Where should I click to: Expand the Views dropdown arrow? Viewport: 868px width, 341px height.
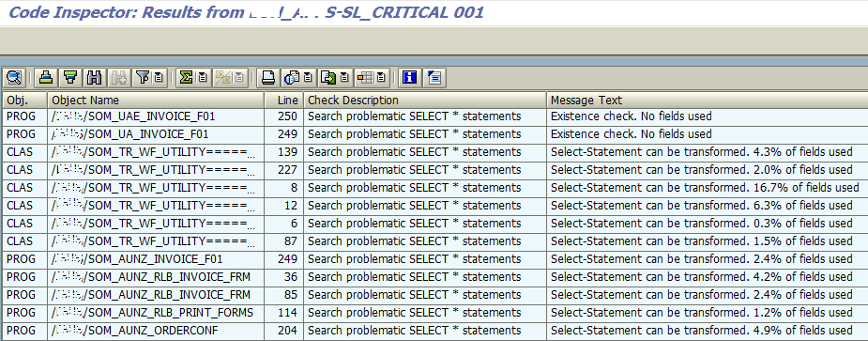[308, 78]
